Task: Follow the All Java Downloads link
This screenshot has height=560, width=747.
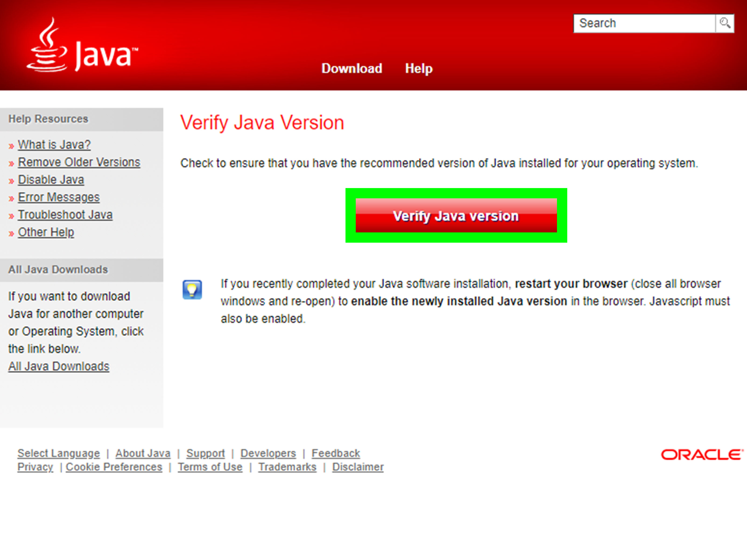Action: [x=59, y=367]
